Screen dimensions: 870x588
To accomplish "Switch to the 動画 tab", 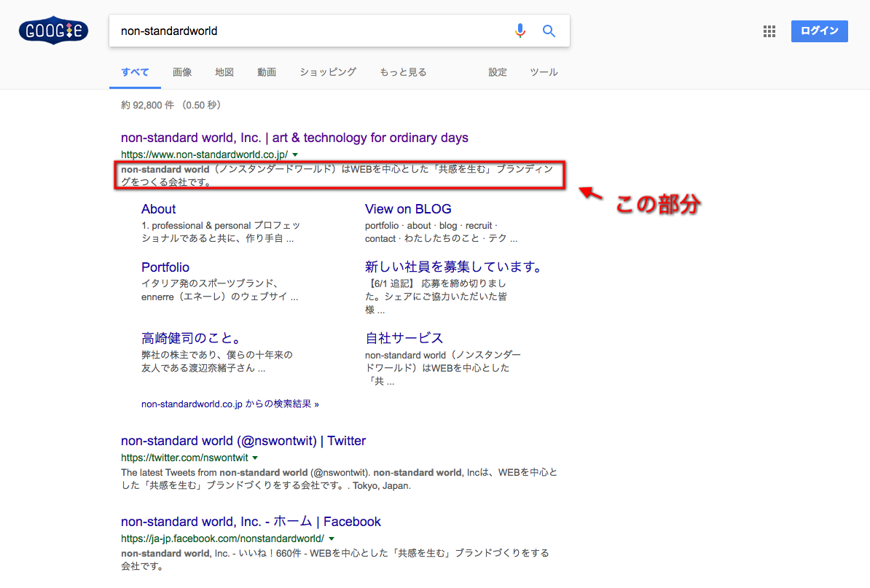I will click(x=267, y=72).
